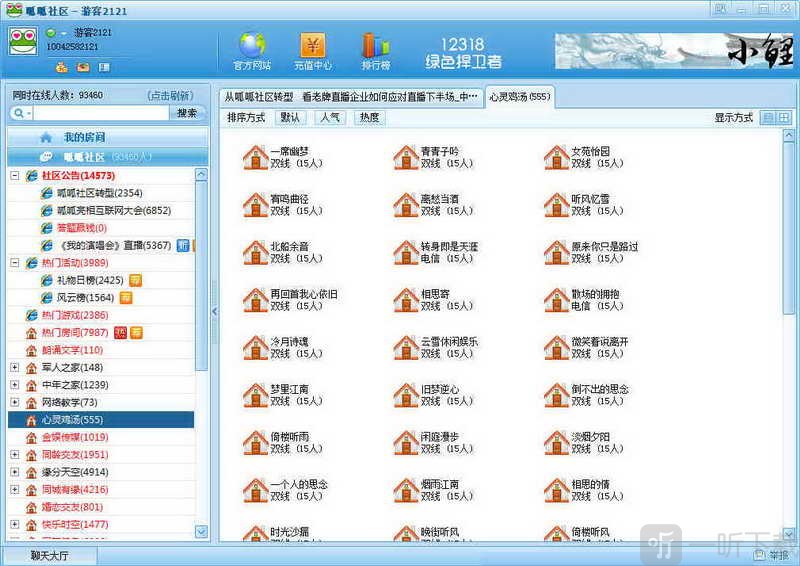This screenshot has height=566, width=800.
Task: Click the card icon right of the envelope icon
Action: (104, 67)
